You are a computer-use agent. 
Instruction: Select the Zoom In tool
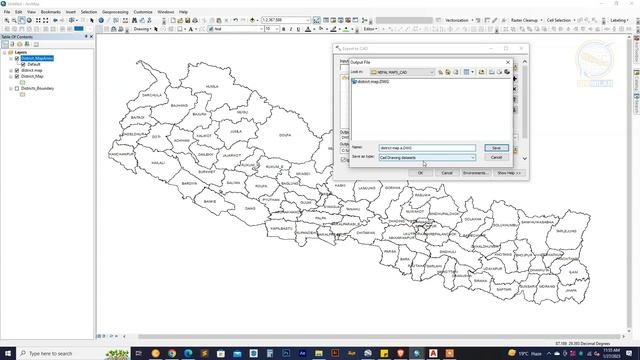pyautogui.click(x=7, y=20)
